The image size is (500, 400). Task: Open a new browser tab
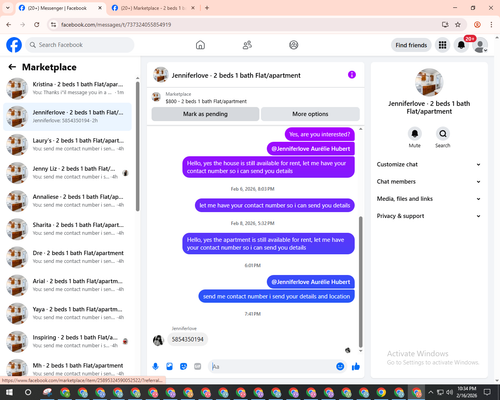(207, 8)
